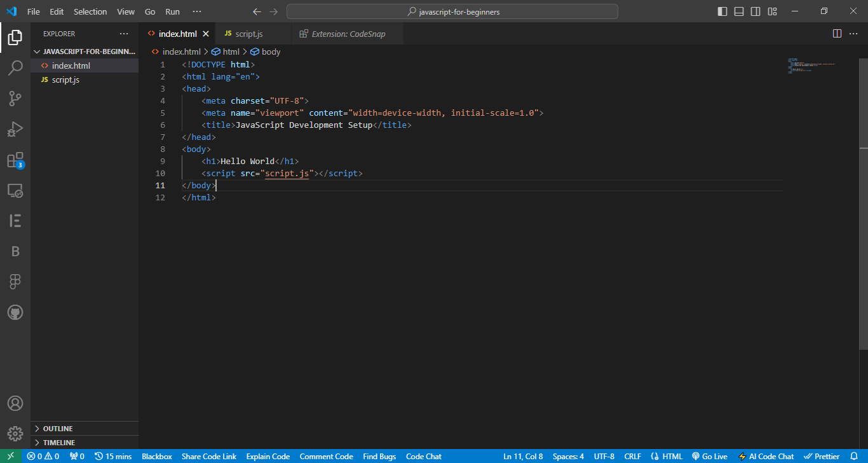
Task: Select index.html in the explorer
Action: pyautogui.click(x=85, y=66)
